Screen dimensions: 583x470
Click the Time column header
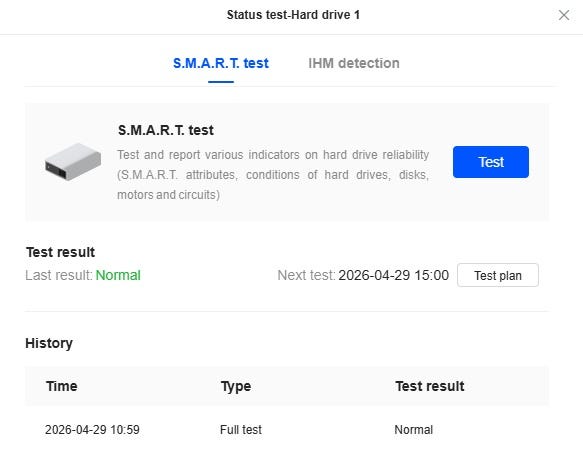62,386
